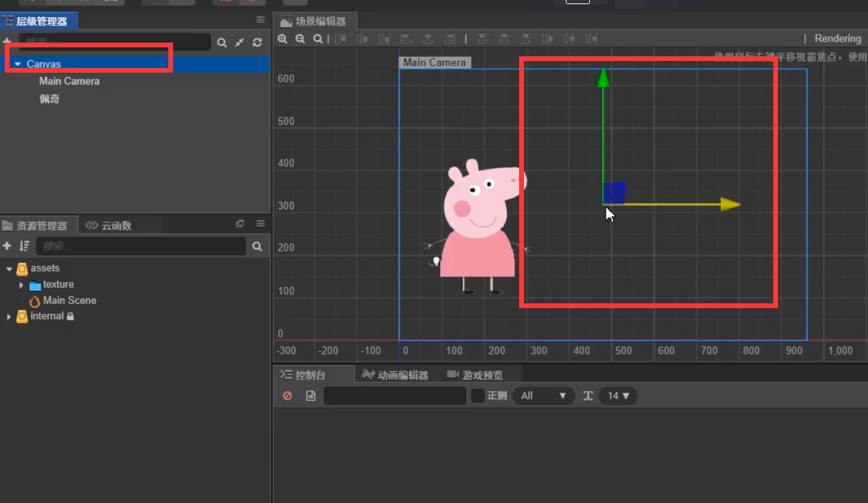Open assets panel hamburger menu
868x503 pixels.
click(260, 224)
